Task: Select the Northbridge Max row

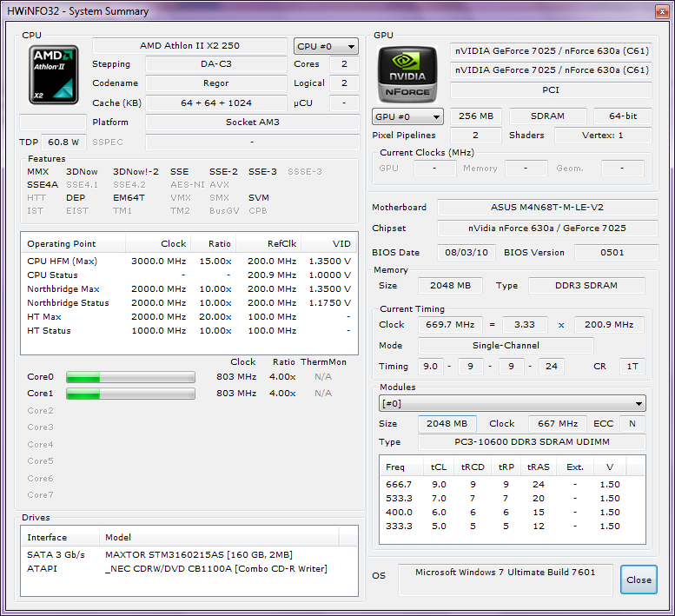Action: (x=189, y=288)
